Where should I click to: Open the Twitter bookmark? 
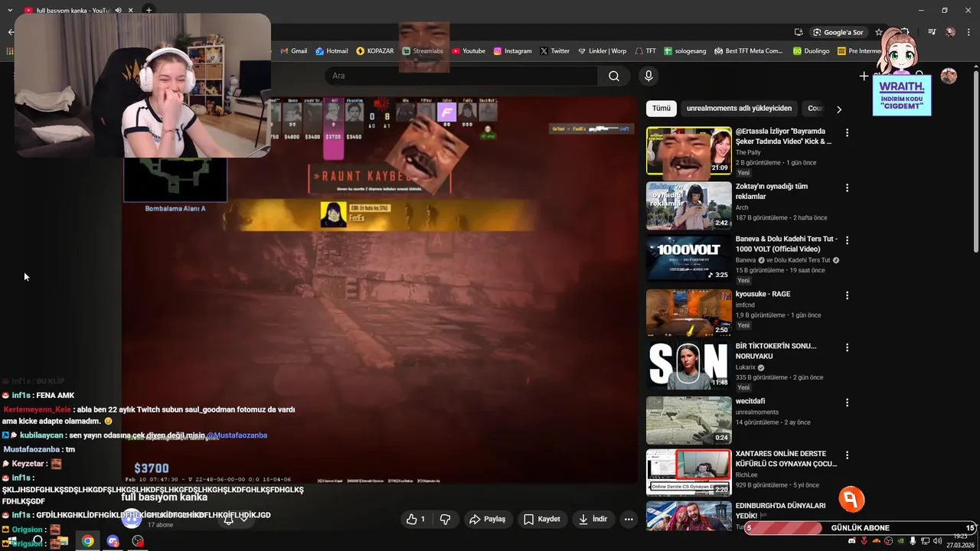[x=554, y=51]
